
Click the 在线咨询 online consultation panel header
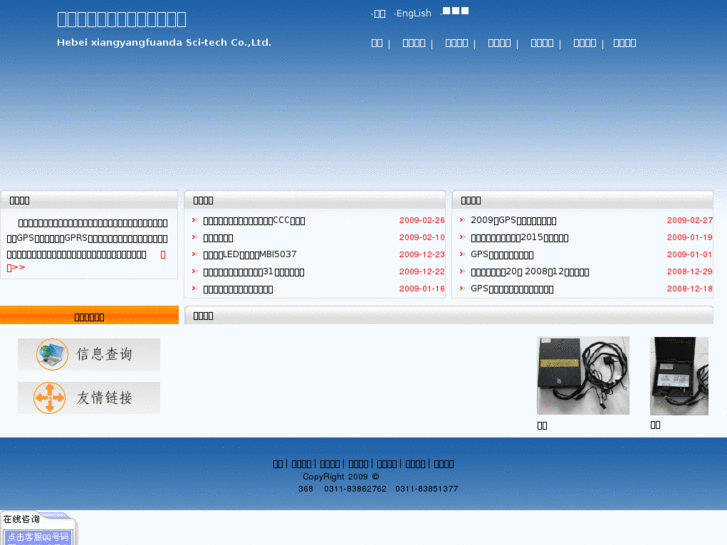coord(21,519)
